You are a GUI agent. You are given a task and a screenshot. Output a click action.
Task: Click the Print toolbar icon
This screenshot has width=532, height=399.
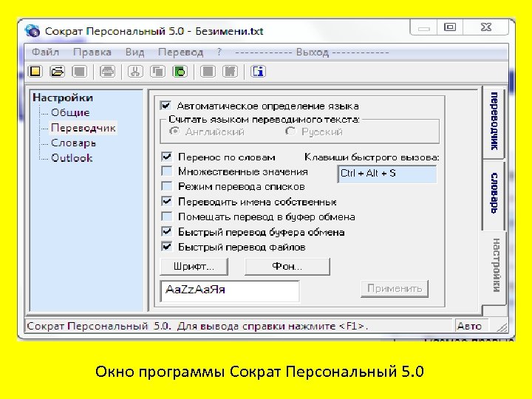pos(108,72)
